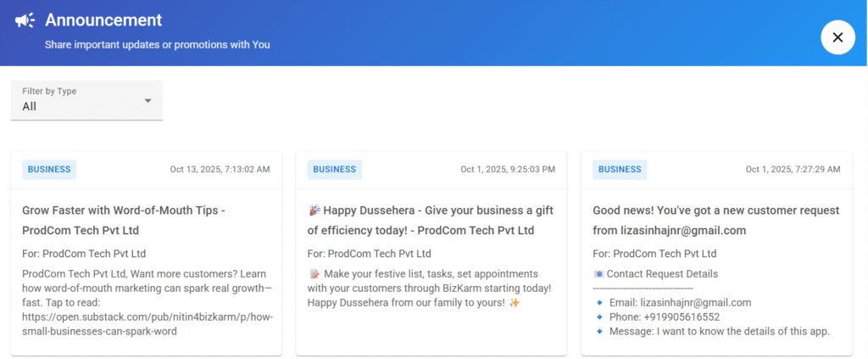Click BUSINESS tag on customer request card
Image resolution: width=868 pixels, height=359 pixels.
tap(620, 170)
